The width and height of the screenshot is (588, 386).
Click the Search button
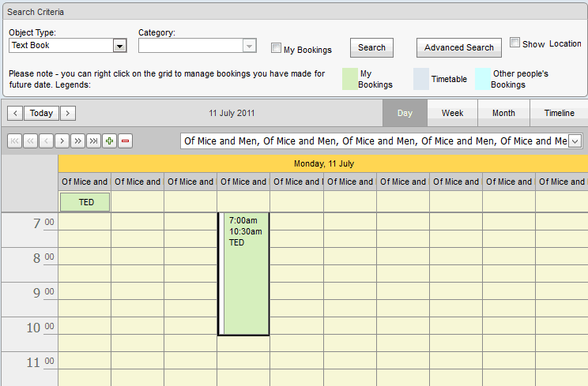click(371, 47)
